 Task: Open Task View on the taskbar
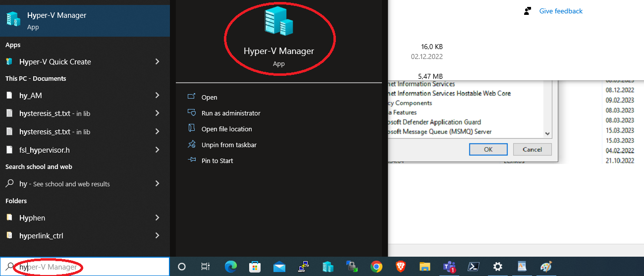[206, 267]
